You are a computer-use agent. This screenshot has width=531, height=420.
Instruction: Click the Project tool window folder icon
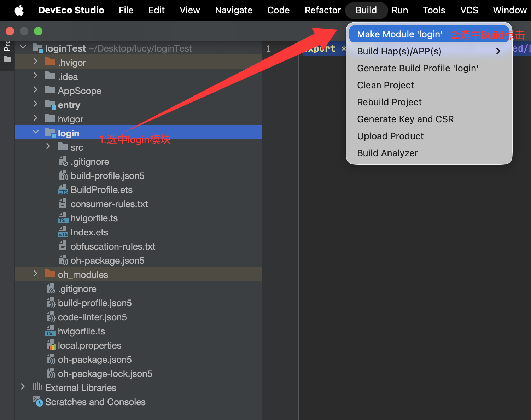coord(7,59)
